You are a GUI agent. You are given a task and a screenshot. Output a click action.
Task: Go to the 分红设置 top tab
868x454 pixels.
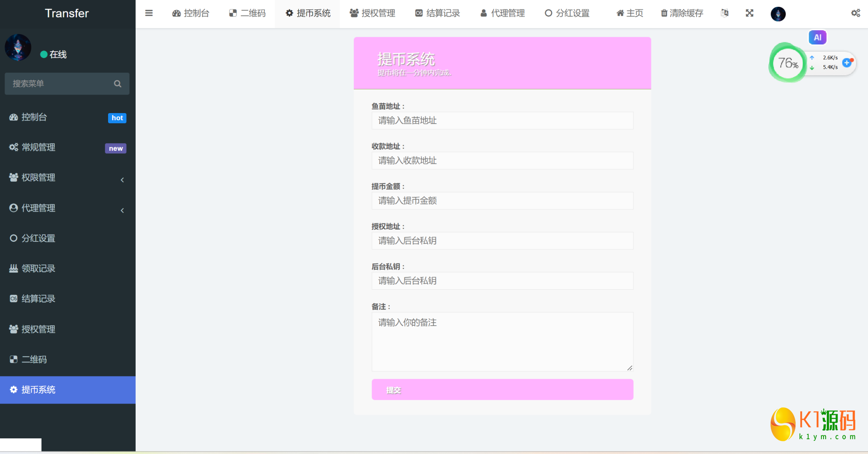click(x=567, y=14)
